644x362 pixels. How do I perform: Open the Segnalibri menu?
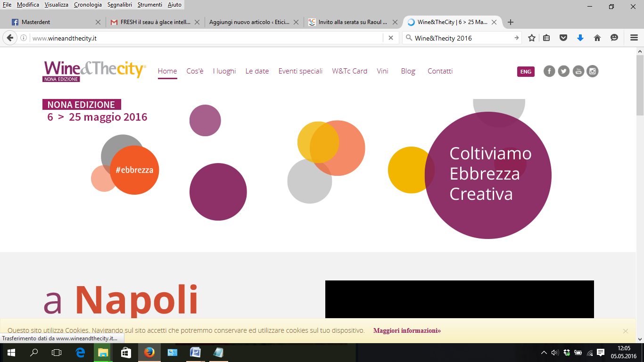pos(120,5)
